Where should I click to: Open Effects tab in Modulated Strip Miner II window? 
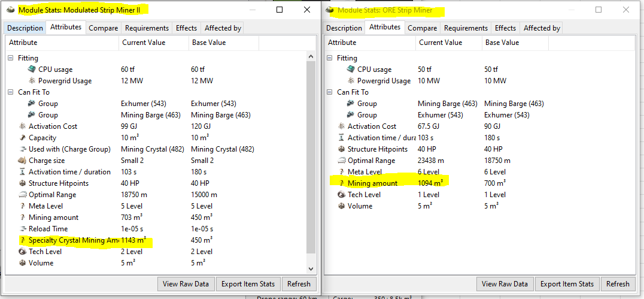187,28
